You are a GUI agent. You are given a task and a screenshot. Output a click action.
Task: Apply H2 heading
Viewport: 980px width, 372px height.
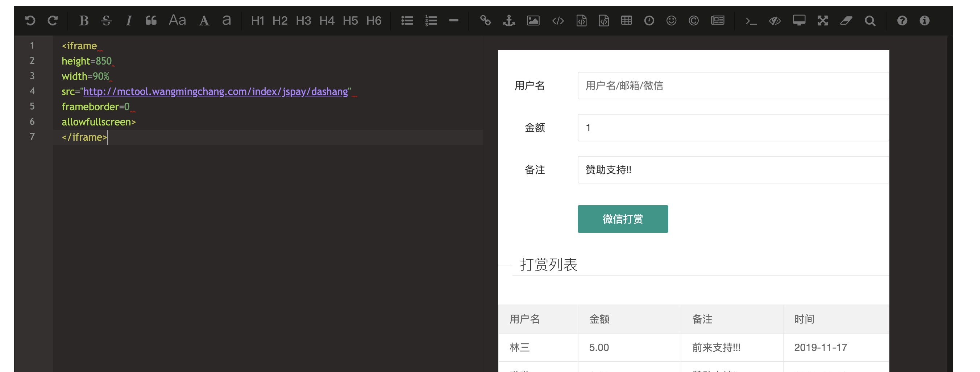point(280,21)
